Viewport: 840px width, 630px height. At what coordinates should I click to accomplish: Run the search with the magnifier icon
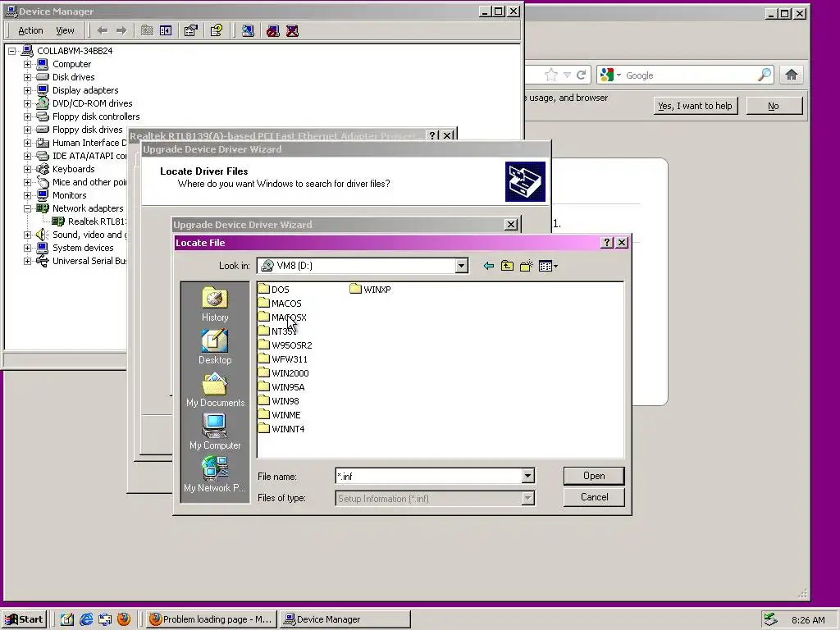765,75
